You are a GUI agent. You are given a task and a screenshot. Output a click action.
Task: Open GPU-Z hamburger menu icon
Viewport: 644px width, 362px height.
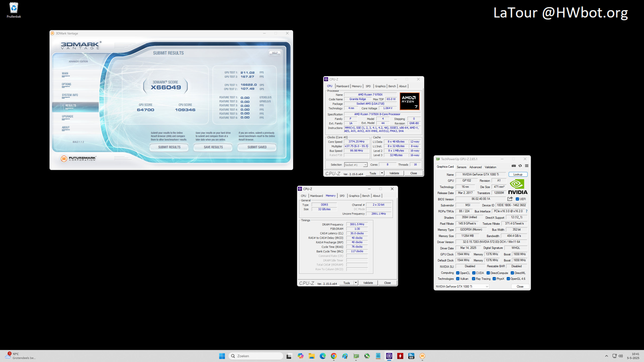pos(527,166)
